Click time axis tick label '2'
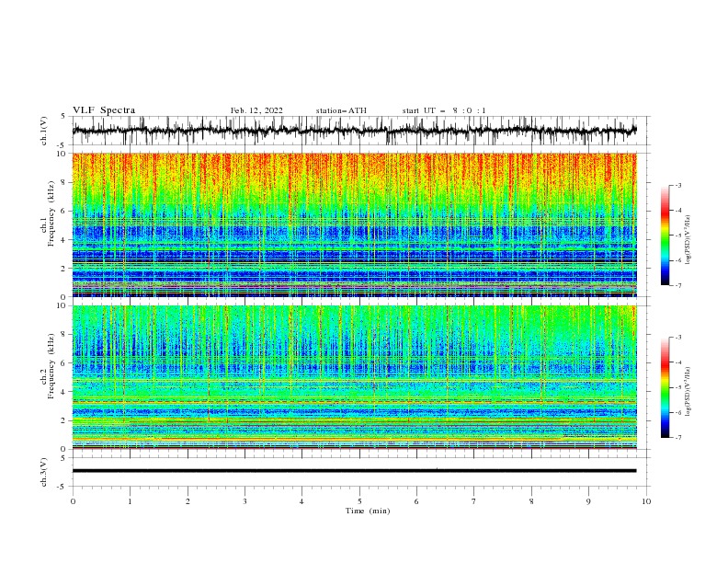Screen dimensions: 728x563 pos(188,501)
